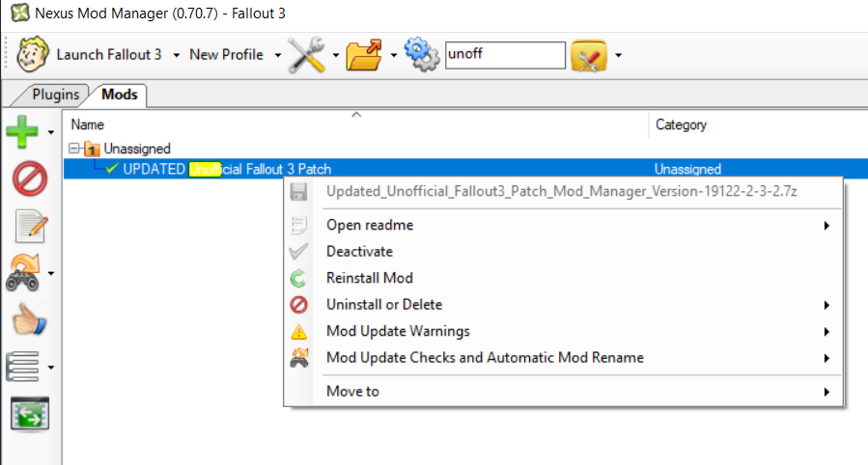Open Mod Update Warnings submenu

(564, 331)
